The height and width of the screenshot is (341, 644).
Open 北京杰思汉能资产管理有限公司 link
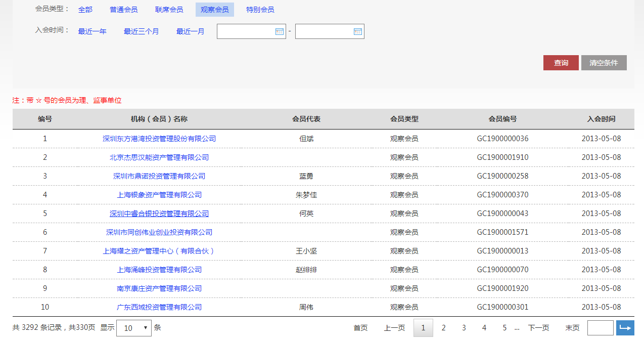point(159,157)
